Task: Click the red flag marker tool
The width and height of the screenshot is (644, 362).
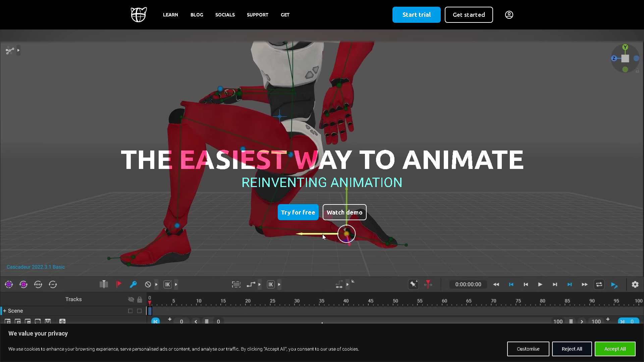Action: 118,284
